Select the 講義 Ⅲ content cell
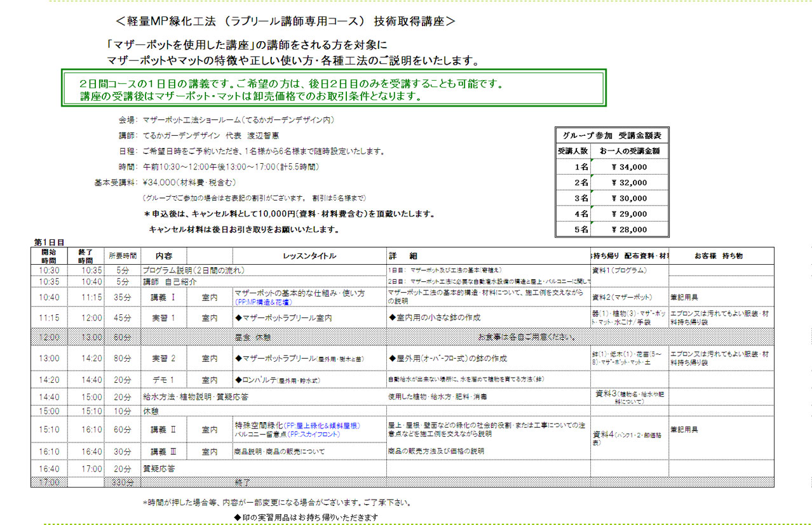The height and width of the screenshot is (525, 812). 163,451
